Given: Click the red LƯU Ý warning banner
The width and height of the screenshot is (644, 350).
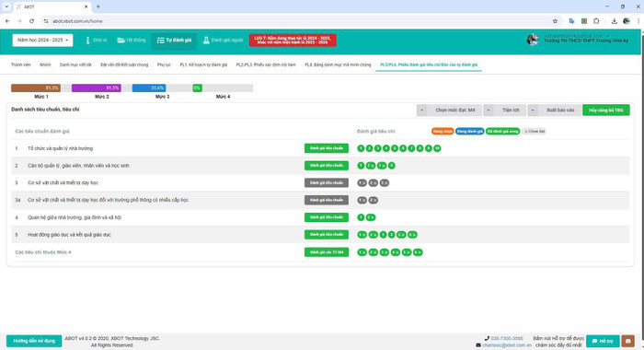Looking at the screenshot, I should click(x=293, y=41).
